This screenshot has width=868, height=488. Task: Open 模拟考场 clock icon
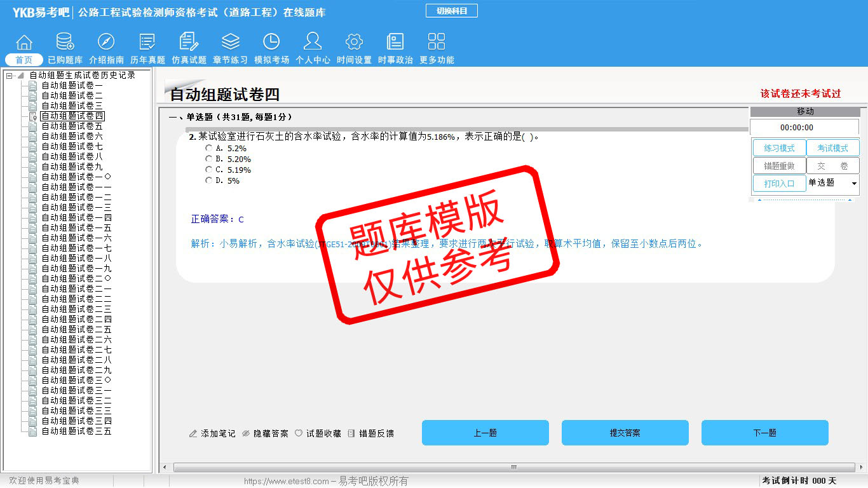click(x=271, y=43)
